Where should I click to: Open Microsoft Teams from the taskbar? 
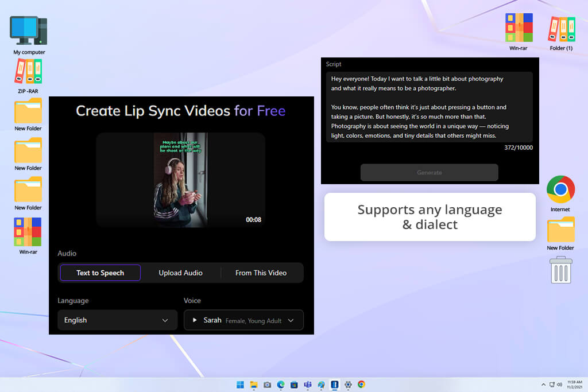(x=308, y=385)
